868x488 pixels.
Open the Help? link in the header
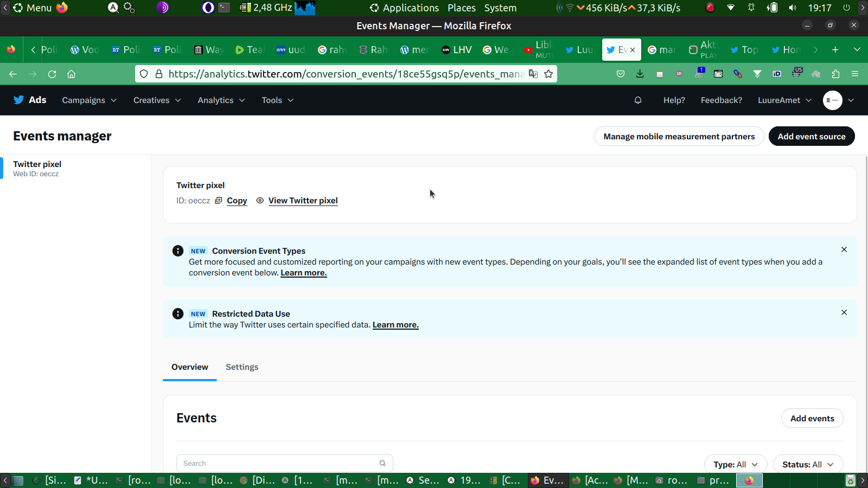click(x=674, y=100)
